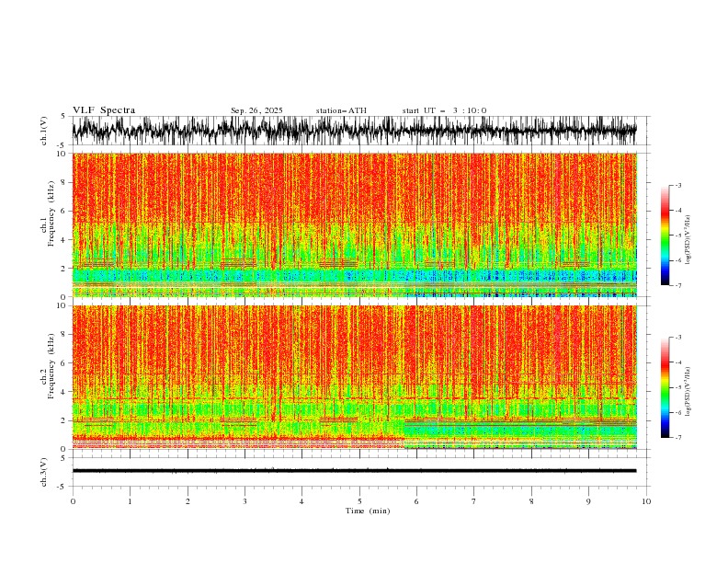
Task: Click the ch.1 voltage waveform trace
Action: 354,131
